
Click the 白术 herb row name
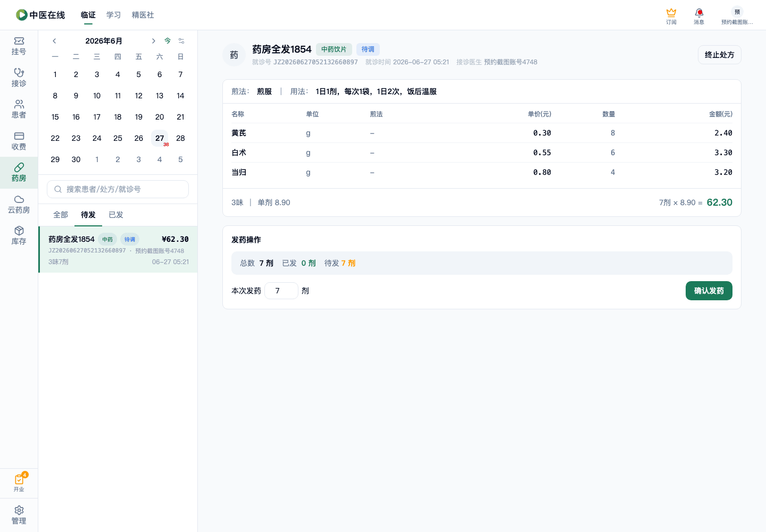[x=239, y=153]
